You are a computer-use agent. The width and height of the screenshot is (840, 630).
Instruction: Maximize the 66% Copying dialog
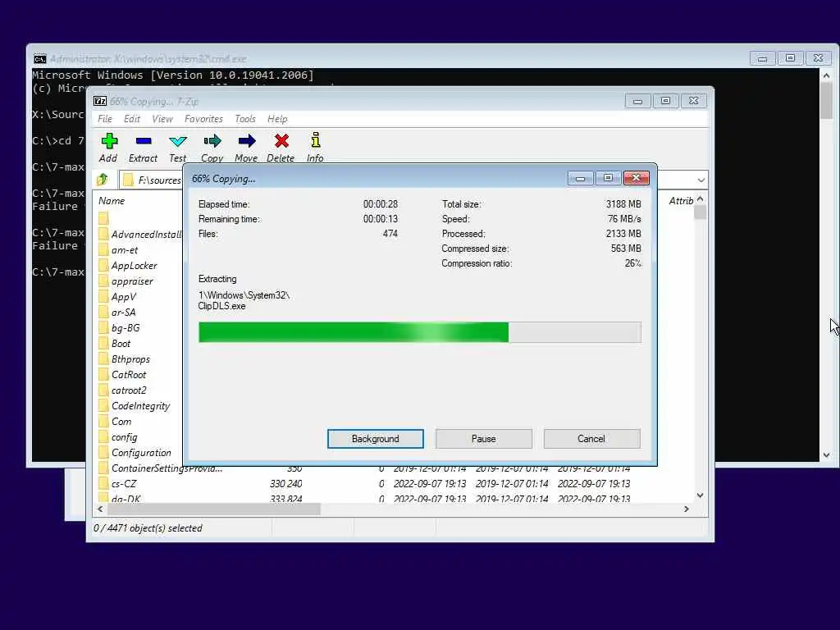coord(608,178)
